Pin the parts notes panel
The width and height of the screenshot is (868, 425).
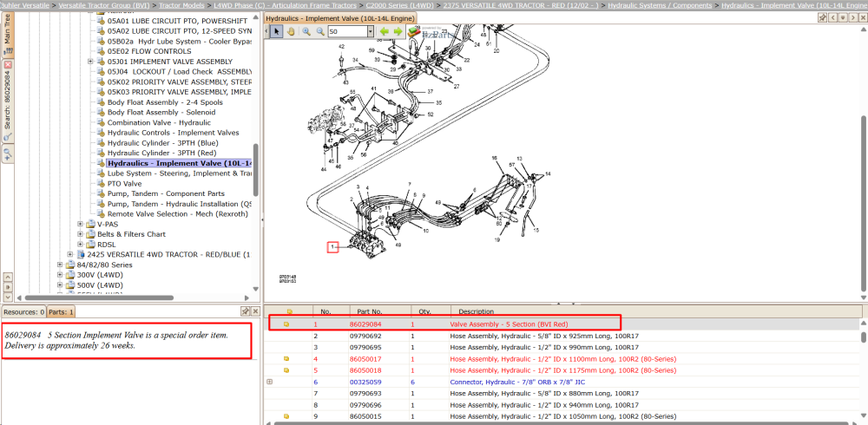(x=245, y=311)
